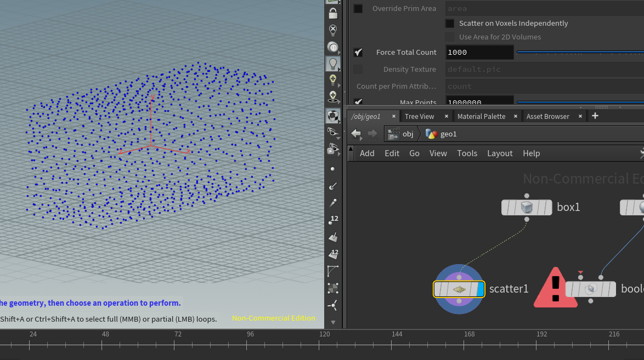Click the down arrow at the toolbar bottom

(333, 323)
